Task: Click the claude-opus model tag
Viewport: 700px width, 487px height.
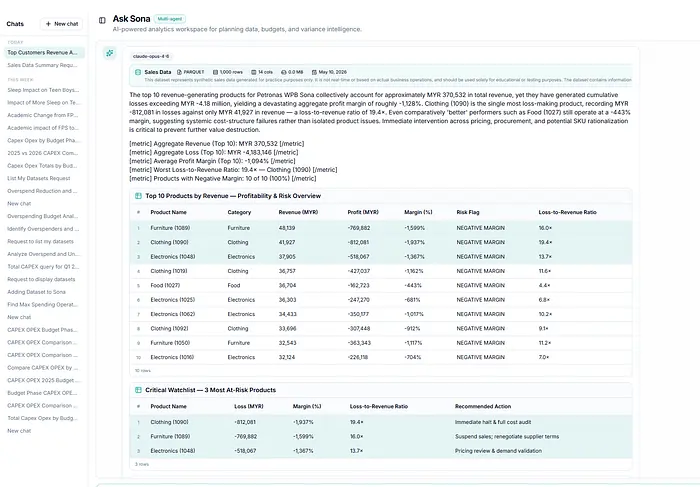Action: click(x=151, y=56)
